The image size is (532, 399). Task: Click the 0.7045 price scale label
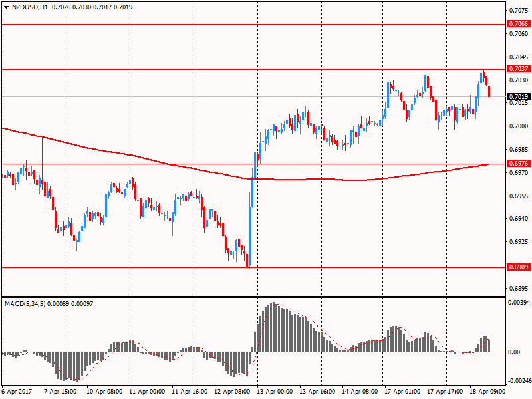519,57
